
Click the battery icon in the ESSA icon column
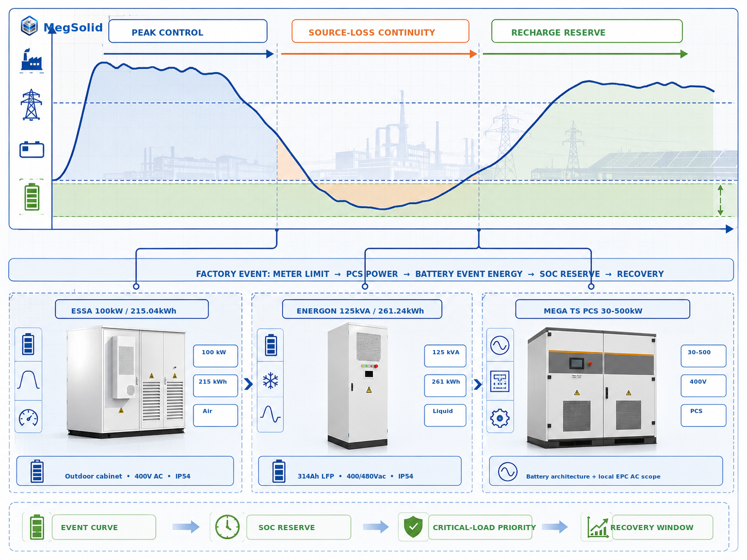click(x=28, y=344)
